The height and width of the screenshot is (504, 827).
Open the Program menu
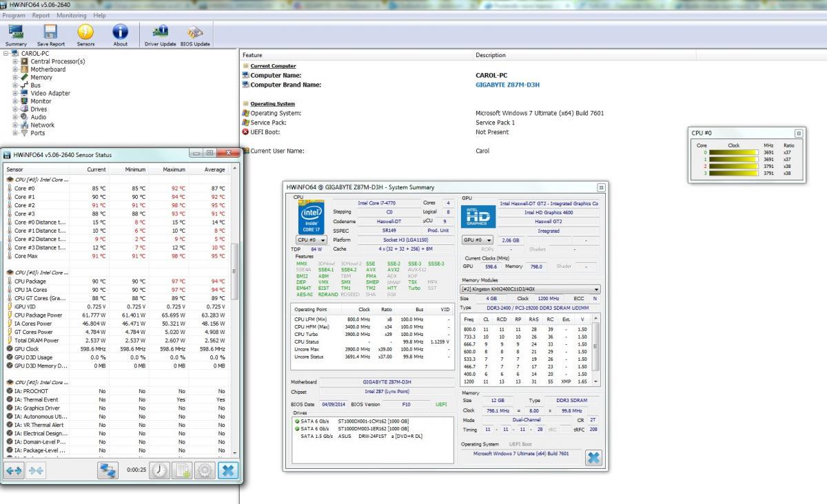pyautogui.click(x=14, y=15)
